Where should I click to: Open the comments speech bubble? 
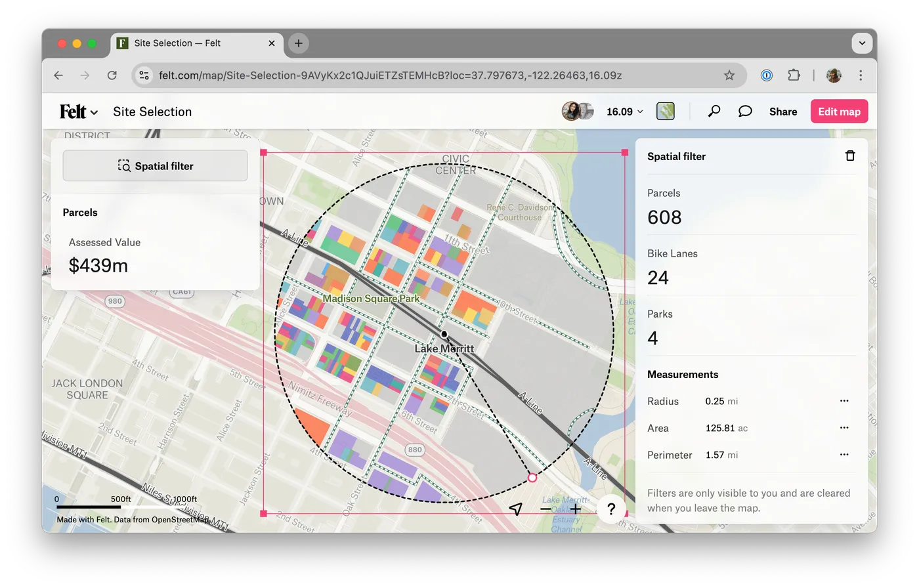click(745, 112)
